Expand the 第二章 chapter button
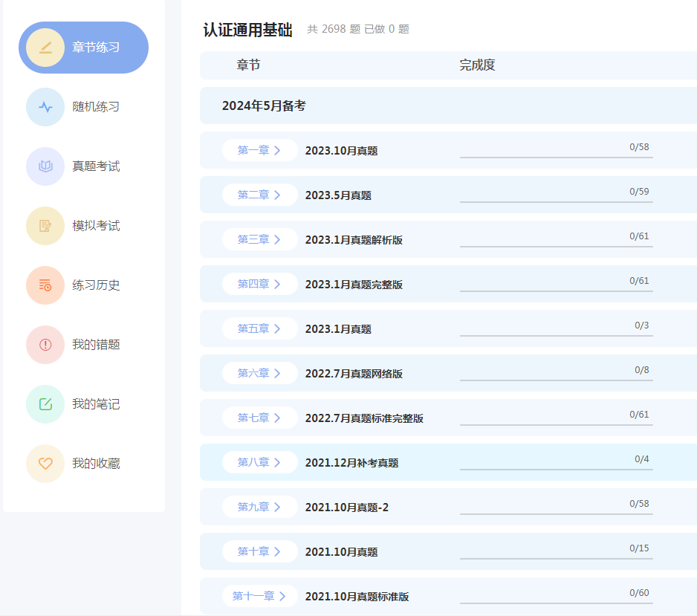This screenshot has width=697, height=616. (259, 195)
